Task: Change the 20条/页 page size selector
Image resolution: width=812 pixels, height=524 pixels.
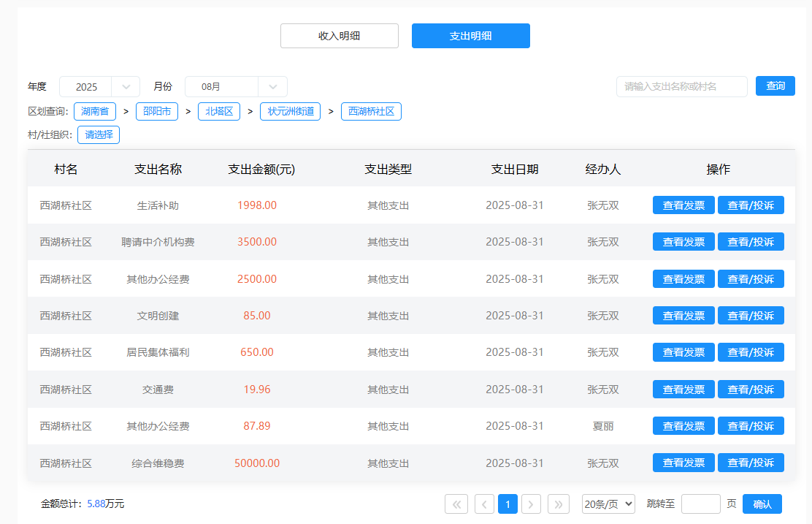Action: [608, 504]
